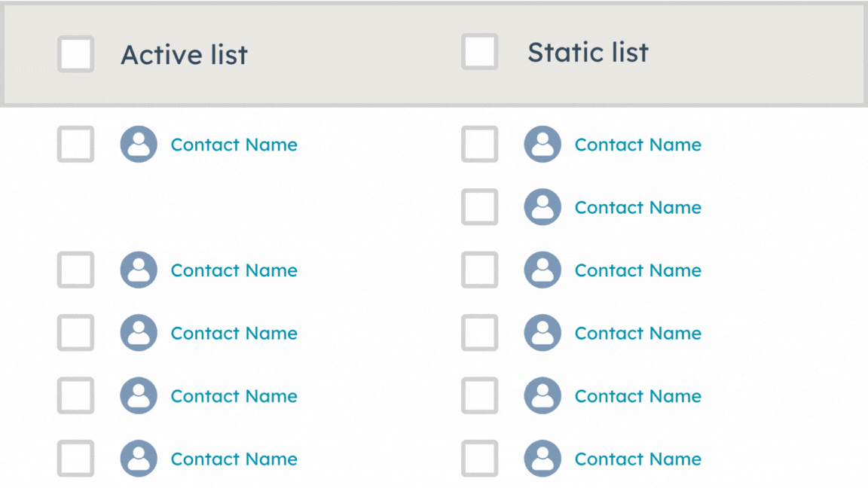Click the last contact avatar in Active list
868x488 pixels.
[x=138, y=459]
